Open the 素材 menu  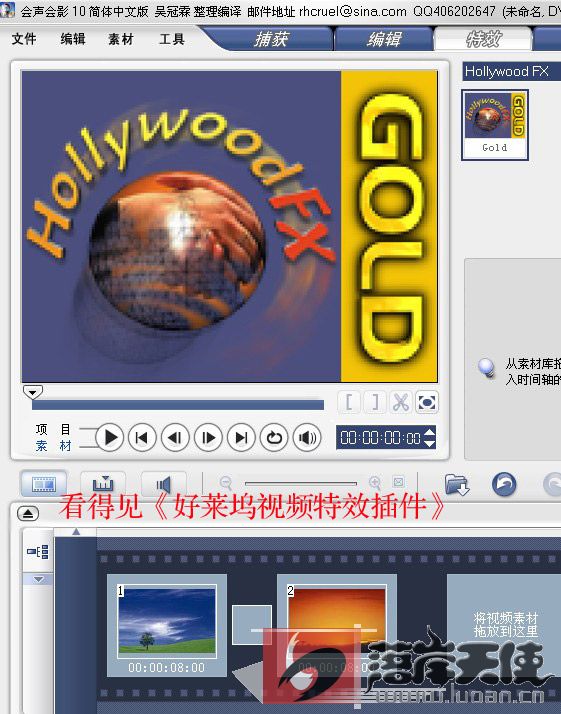(121, 39)
